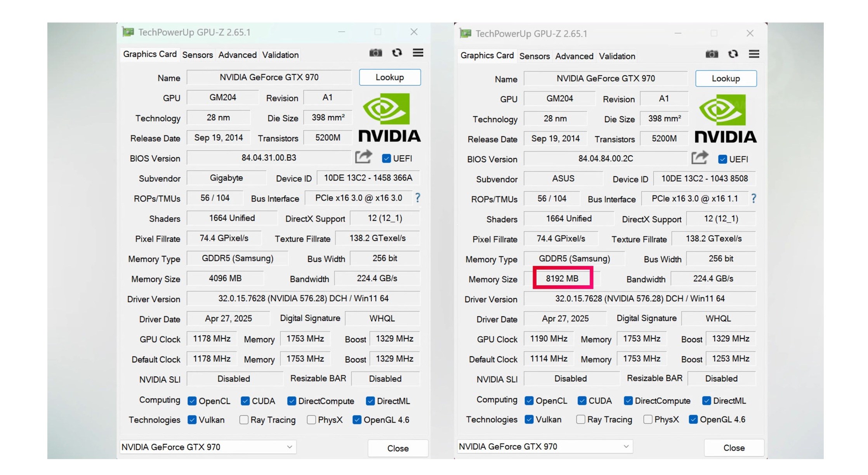Toggle Vulkan checkbox in right window
This screenshot has width=868, height=475.
(x=529, y=419)
